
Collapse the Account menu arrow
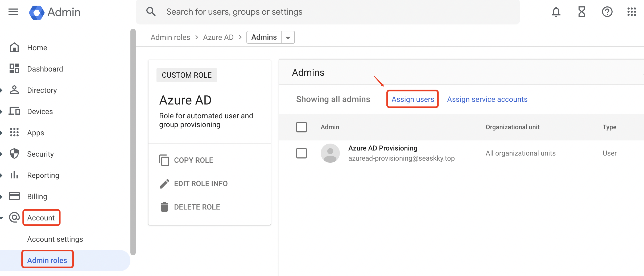pos(1,218)
